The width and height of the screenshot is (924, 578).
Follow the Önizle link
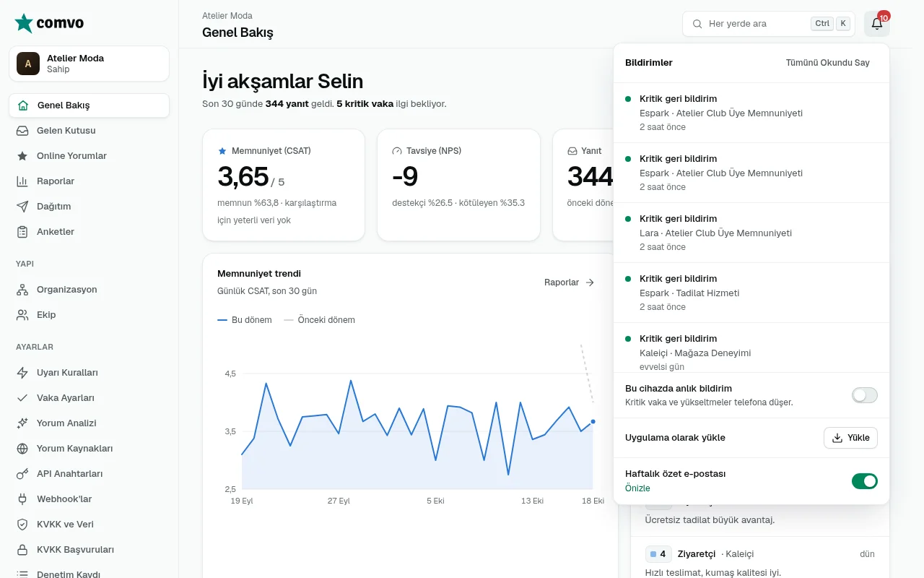click(x=637, y=488)
